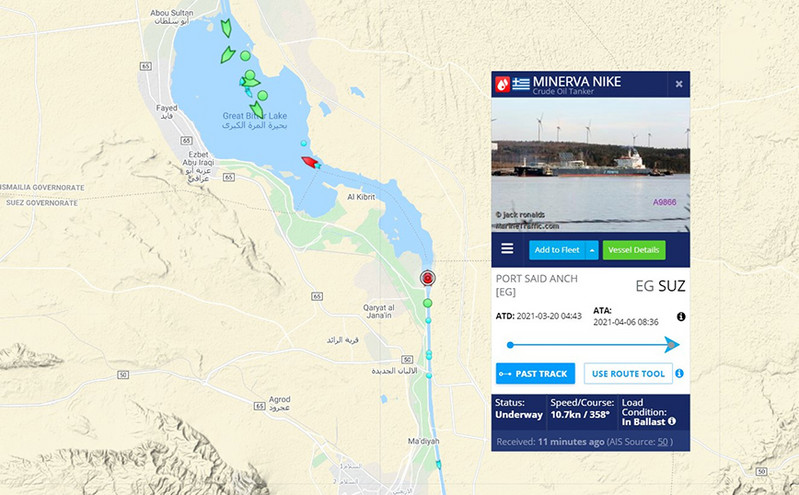799x495 pixels.
Task: Click the MINERVA NIKE vessel name title
Action: pos(577,82)
